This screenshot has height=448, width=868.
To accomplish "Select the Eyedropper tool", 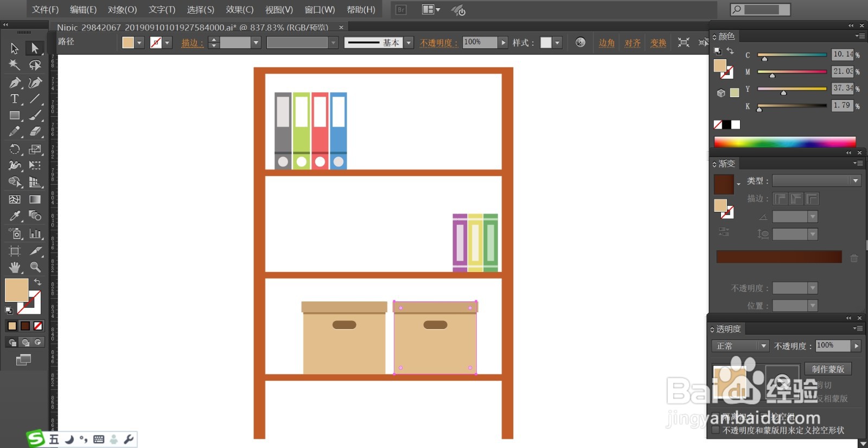I will pyautogui.click(x=15, y=216).
